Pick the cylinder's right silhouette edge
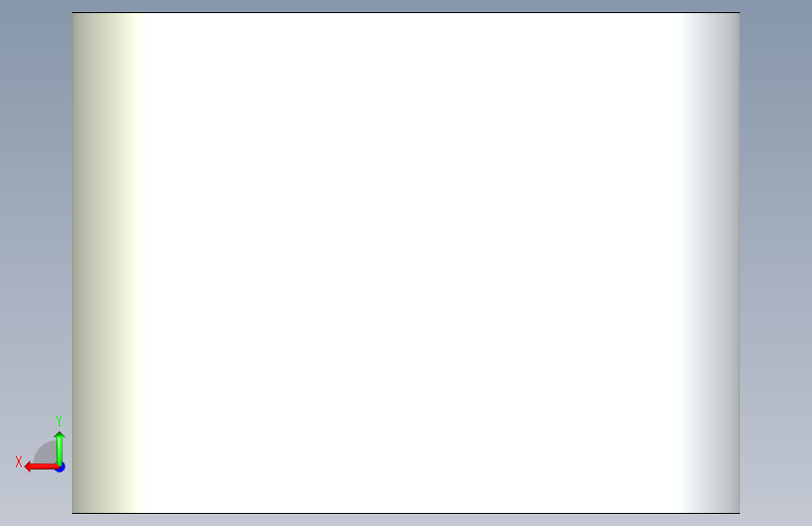This screenshot has height=526, width=812. click(x=740, y=262)
